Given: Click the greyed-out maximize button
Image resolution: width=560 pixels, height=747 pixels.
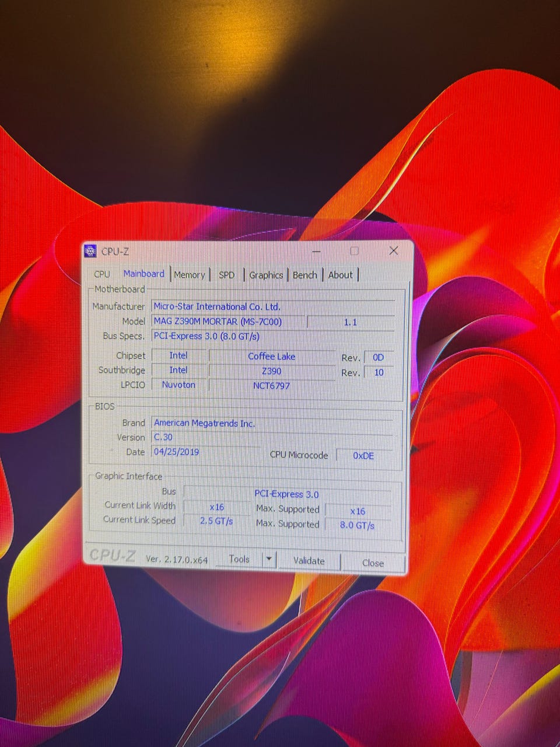Looking at the screenshot, I should click(x=354, y=251).
